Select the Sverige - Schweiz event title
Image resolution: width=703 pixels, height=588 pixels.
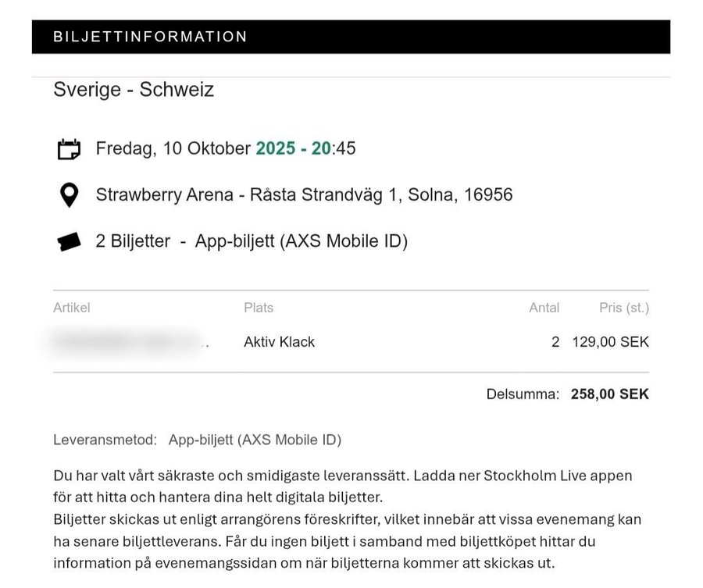pos(134,90)
